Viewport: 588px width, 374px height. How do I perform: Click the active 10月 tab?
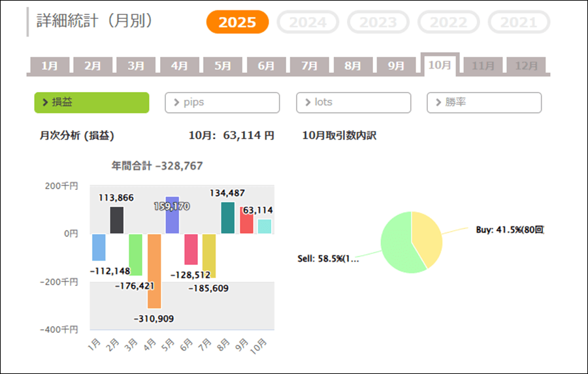[x=440, y=65]
